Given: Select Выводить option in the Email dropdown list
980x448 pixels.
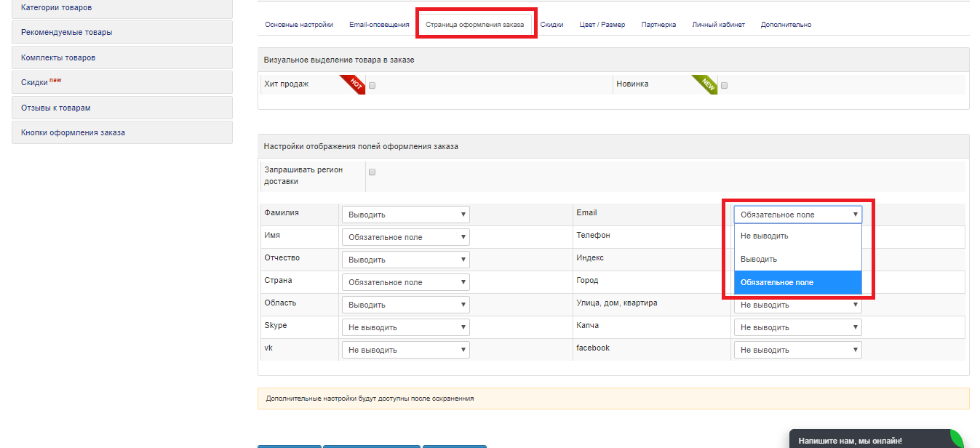Looking at the screenshot, I should tap(797, 260).
